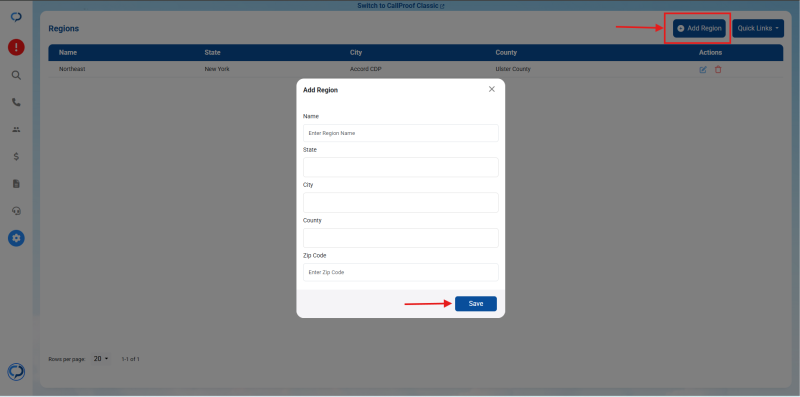Open the County selection field
Screen dimensions: 800x397
[401, 238]
